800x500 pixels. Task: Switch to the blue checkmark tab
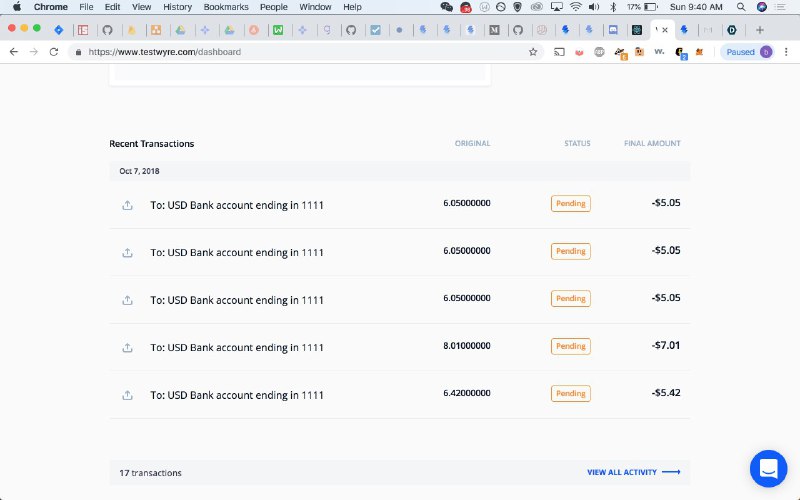[x=376, y=30]
